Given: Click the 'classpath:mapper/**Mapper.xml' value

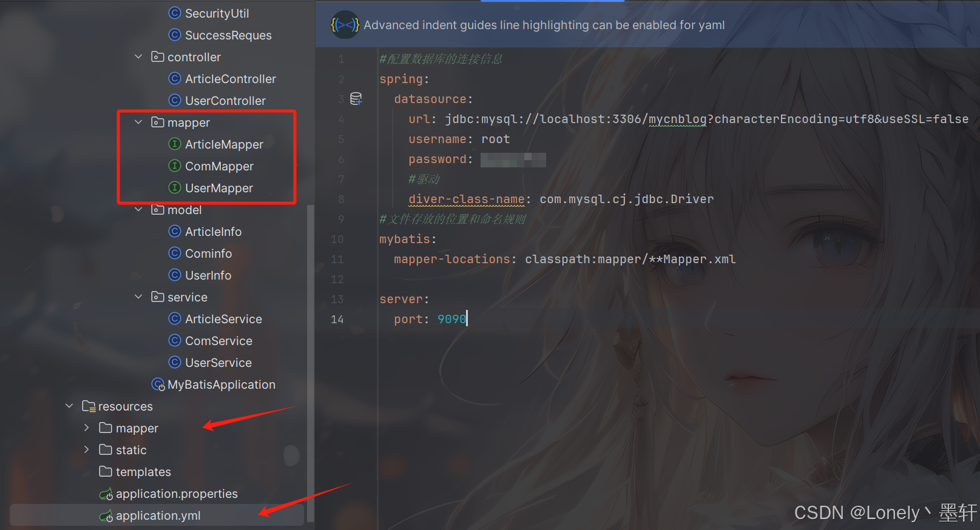Looking at the screenshot, I should coord(630,259).
